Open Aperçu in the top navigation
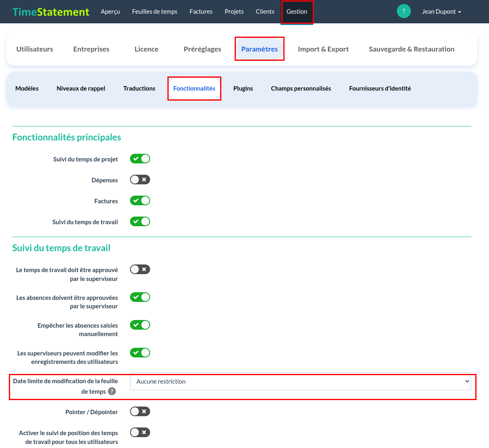Image resolution: width=489 pixels, height=448 pixels. pos(110,12)
